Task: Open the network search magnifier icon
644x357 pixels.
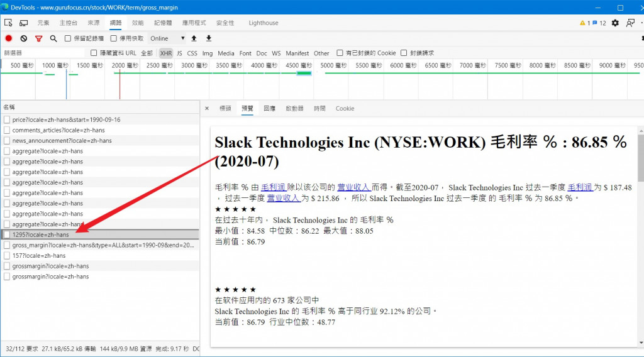Action: (53, 38)
